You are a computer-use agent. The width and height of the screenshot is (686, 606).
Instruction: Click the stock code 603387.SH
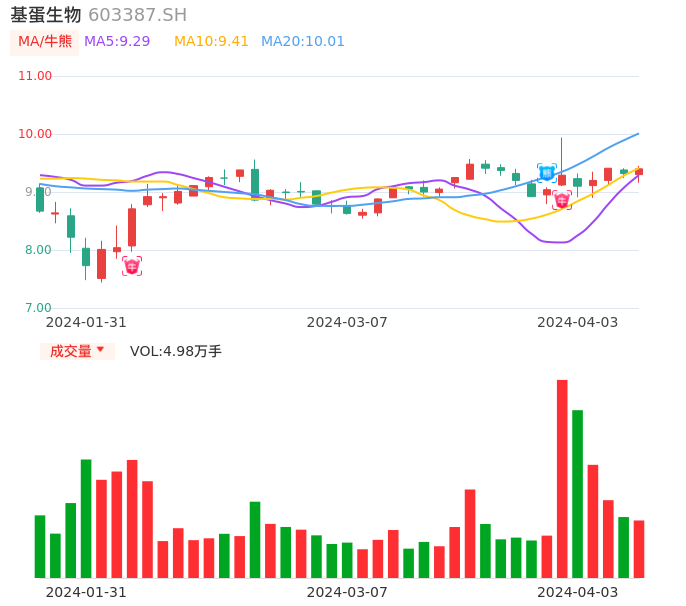137,15
